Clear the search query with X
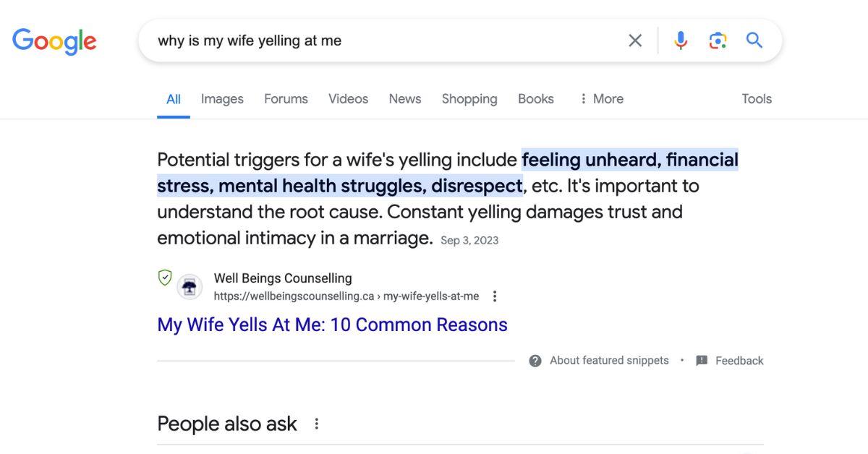 635,40
